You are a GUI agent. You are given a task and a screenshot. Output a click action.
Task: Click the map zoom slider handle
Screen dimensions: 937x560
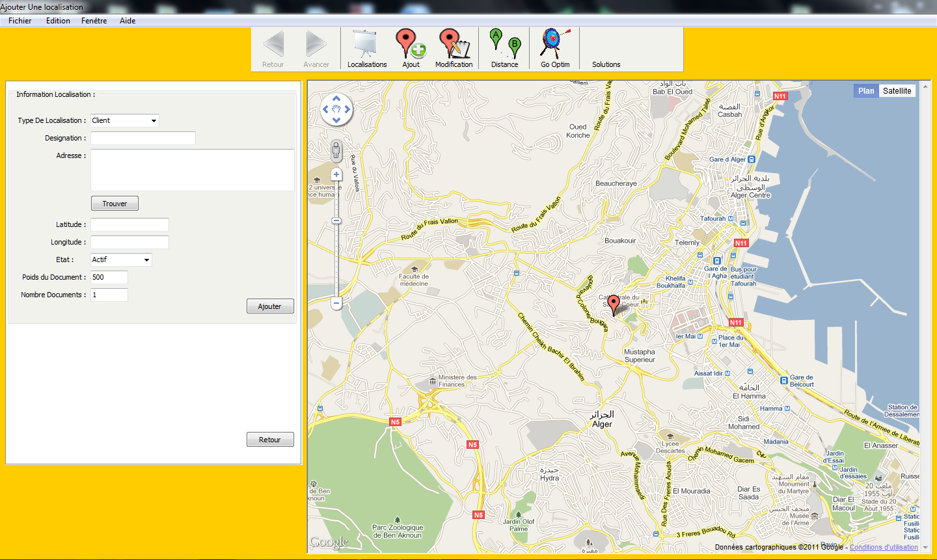coord(336,221)
